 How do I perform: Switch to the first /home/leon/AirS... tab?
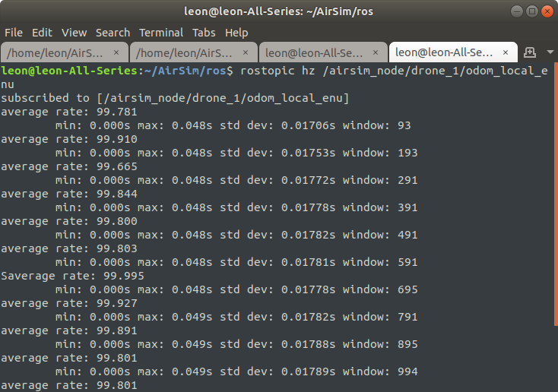pyautogui.click(x=57, y=52)
